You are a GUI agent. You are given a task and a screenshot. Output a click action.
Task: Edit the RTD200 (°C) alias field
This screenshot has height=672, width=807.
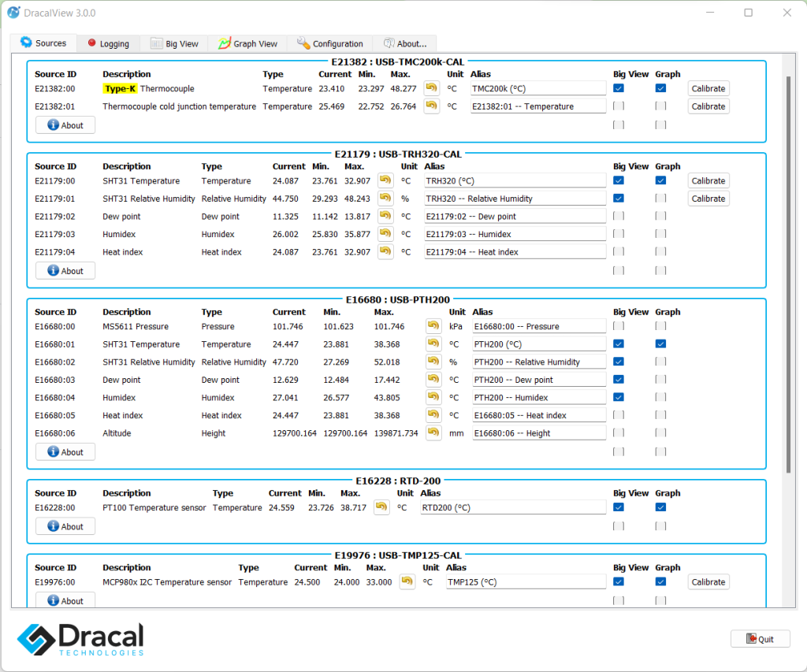click(513, 507)
